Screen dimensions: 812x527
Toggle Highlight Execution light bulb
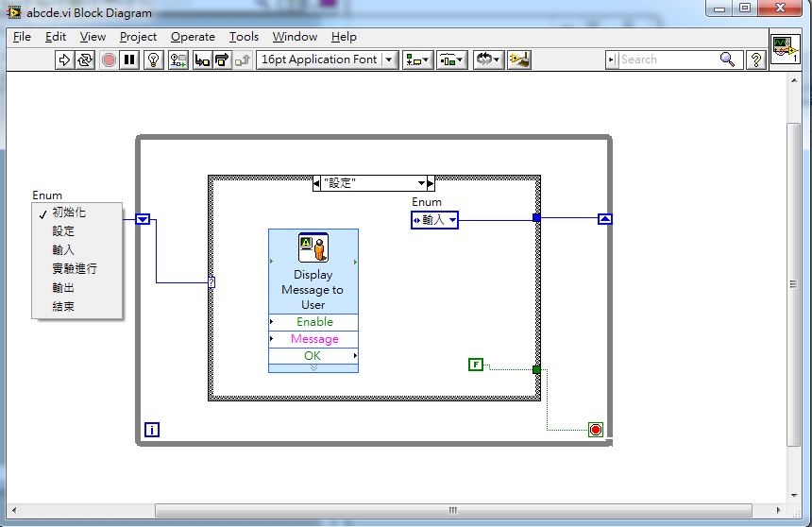tap(153, 60)
